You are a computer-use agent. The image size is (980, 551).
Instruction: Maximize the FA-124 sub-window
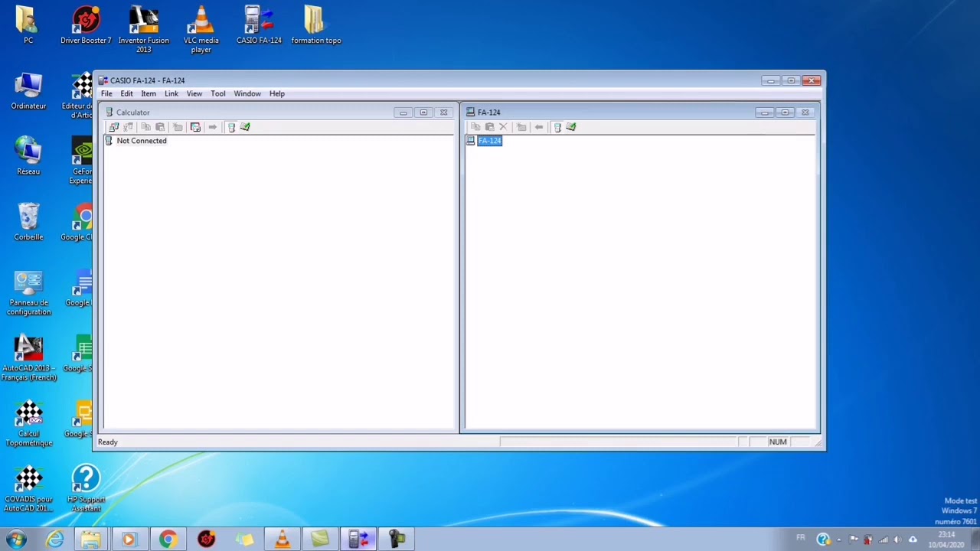pyautogui.click(x=785, y=112)
